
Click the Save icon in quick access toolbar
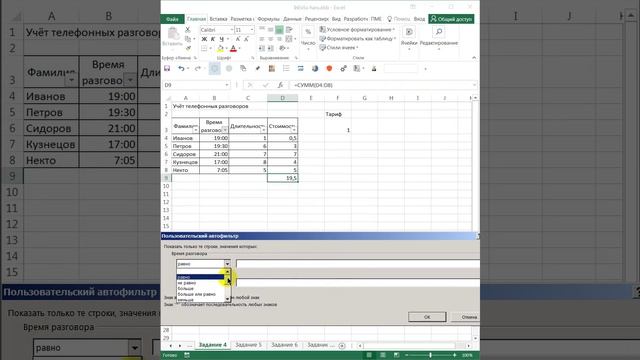tap(167, 69)
